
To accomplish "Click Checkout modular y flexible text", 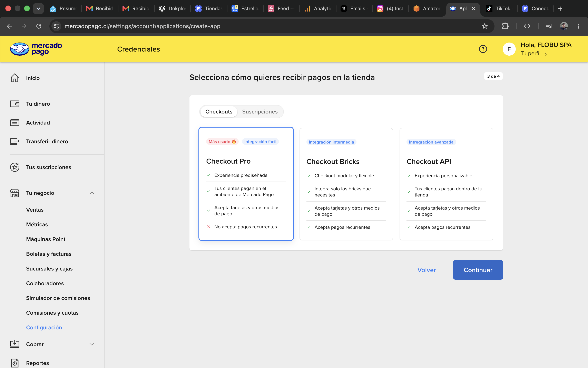I will point(344,176).
